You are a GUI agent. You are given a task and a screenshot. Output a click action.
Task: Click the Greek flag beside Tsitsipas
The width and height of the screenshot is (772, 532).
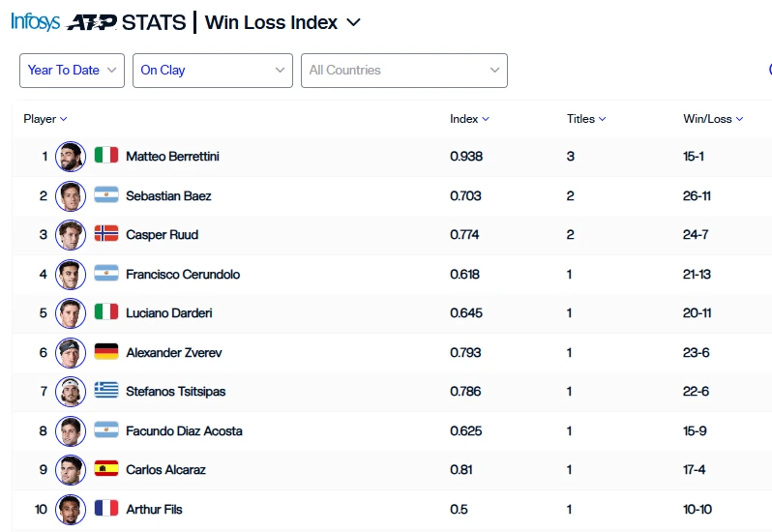(106, 390)
